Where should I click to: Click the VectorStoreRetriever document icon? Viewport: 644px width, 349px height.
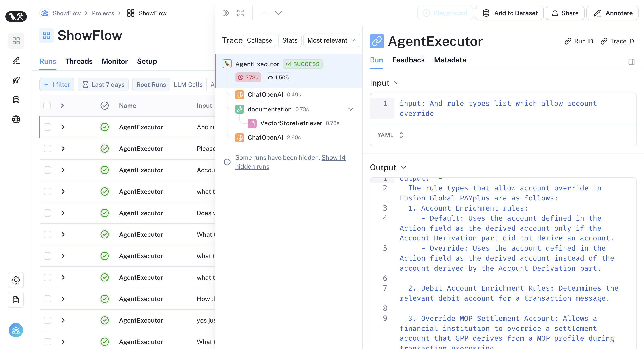(x=252, y=123)
